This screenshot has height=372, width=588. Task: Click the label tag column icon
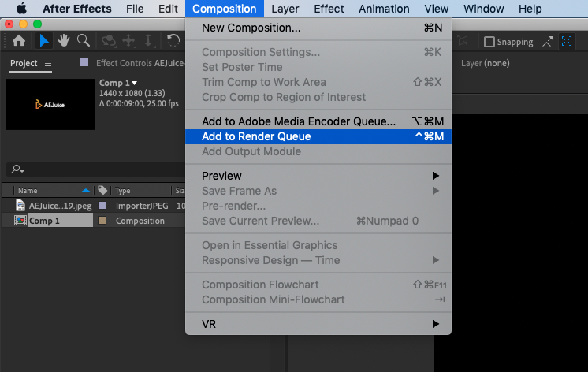(102, 190)
